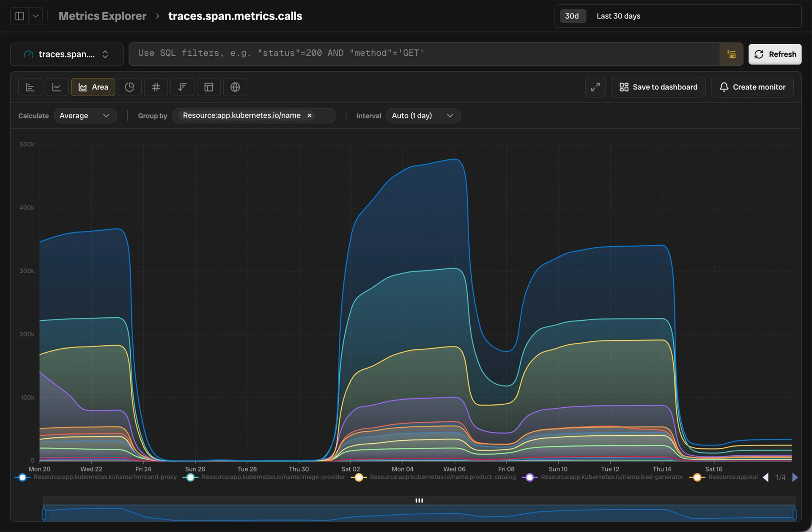Open the traces.span metric selector
812x532 pixels.
pyautogui.click(x=67, y=54)
